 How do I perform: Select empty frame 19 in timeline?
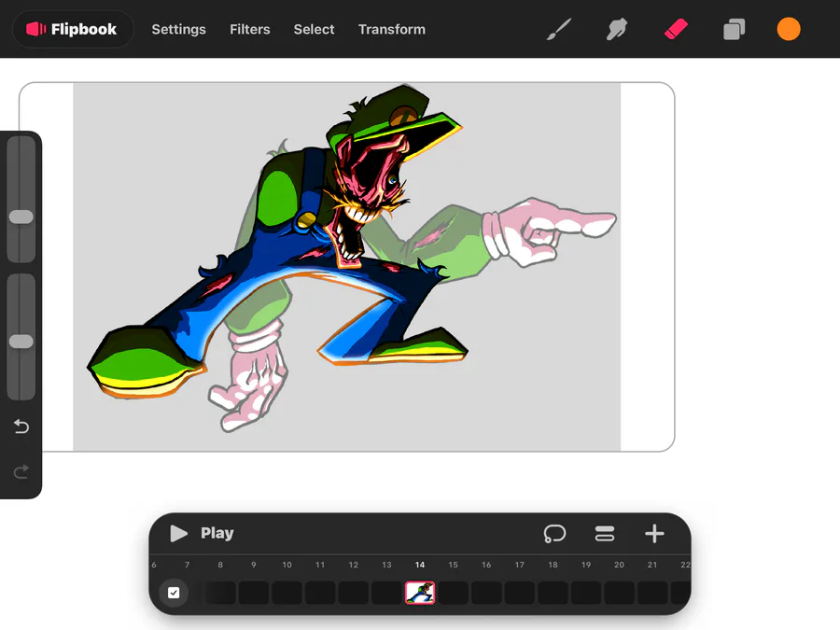pyautogui.click(x=586, y=593)
